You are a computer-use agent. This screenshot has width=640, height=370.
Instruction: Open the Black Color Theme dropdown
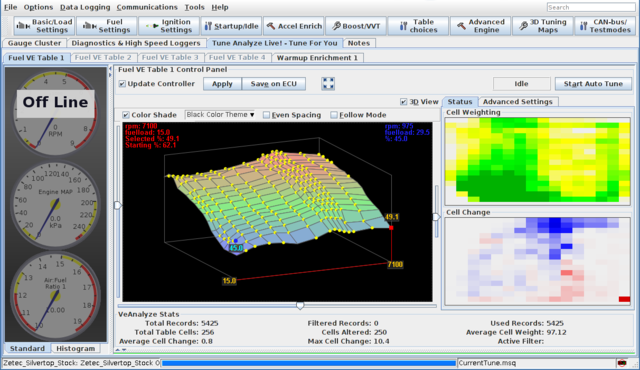220,115
